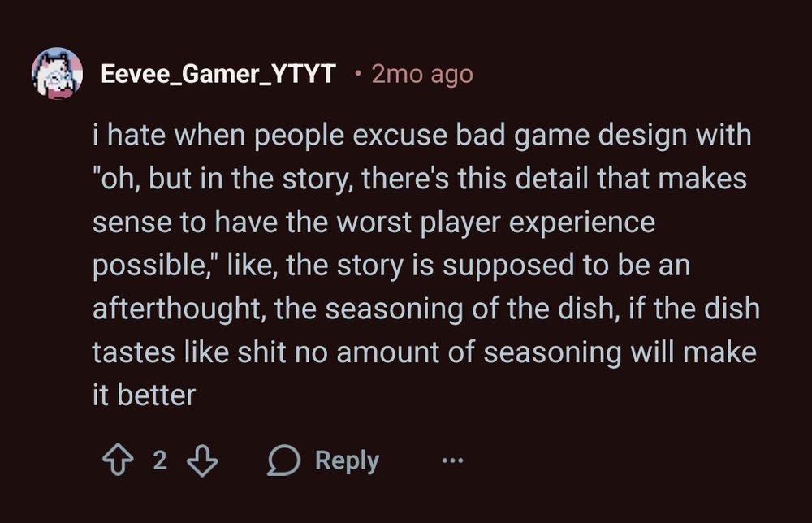Click the word "detail" in the comment
The width and height of the screenshot is (812, 523).
click(547, 178)
